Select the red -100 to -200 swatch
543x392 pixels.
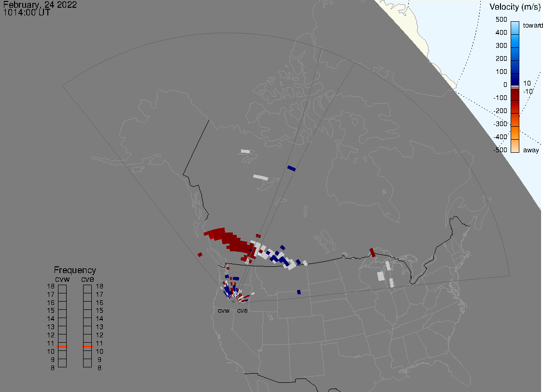click(515, 107)
